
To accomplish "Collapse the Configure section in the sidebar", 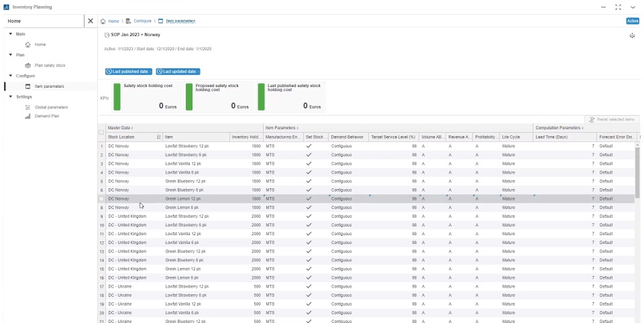I will (11, 76).
